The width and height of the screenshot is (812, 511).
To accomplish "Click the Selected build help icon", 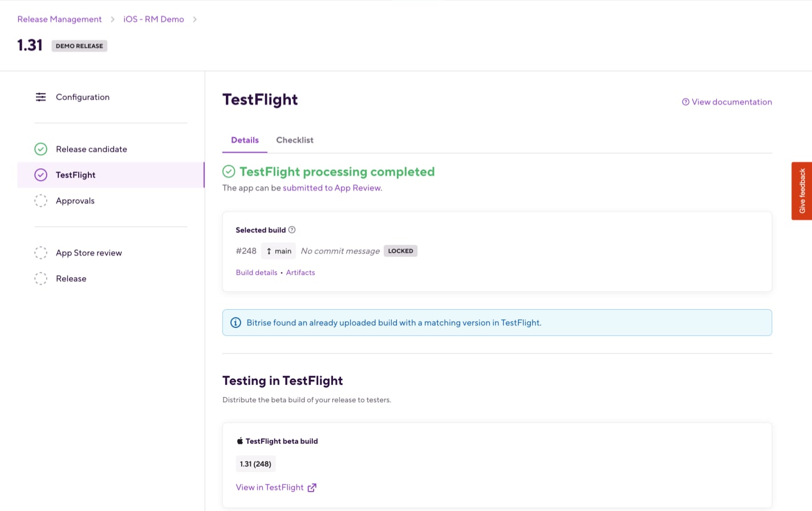I will (x=292, y=230).
